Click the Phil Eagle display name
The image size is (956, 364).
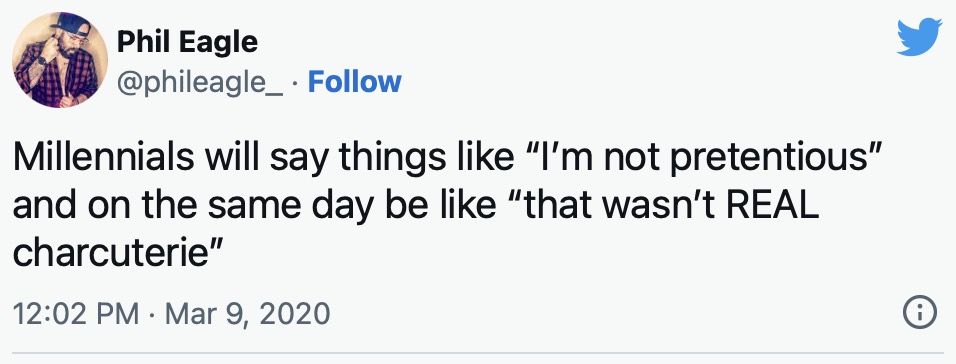[x=187, y=42]
